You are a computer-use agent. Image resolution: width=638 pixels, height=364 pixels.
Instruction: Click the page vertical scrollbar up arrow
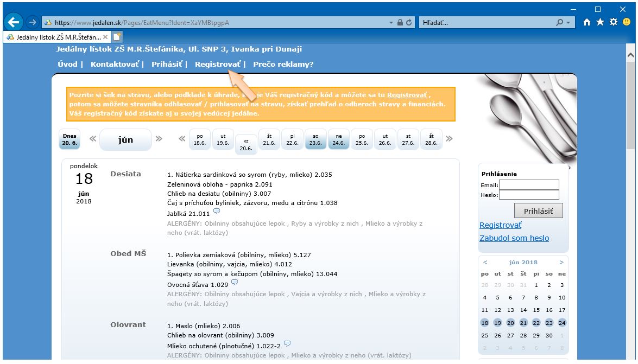pyautogui.click(x=630, y=55)
